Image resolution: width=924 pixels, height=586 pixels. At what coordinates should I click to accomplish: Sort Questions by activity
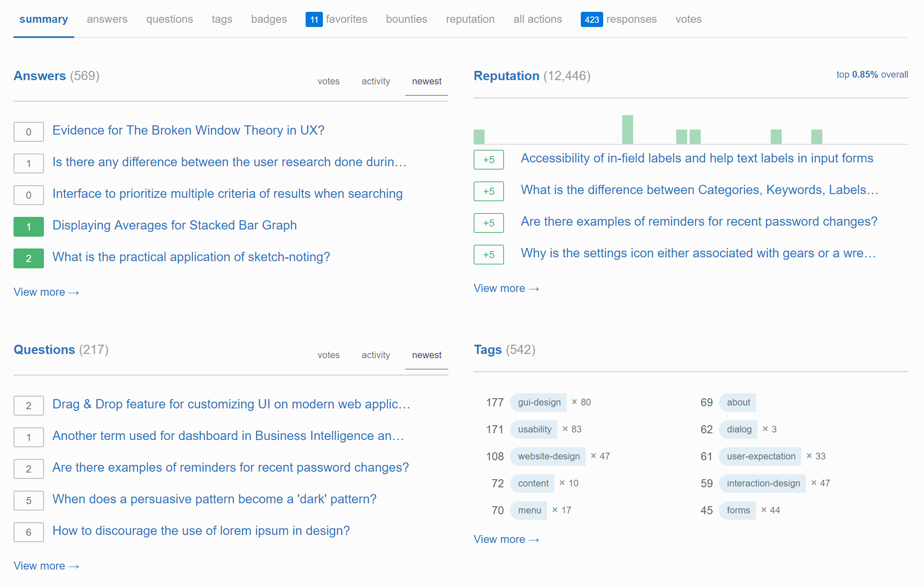[x=375, y=355]
